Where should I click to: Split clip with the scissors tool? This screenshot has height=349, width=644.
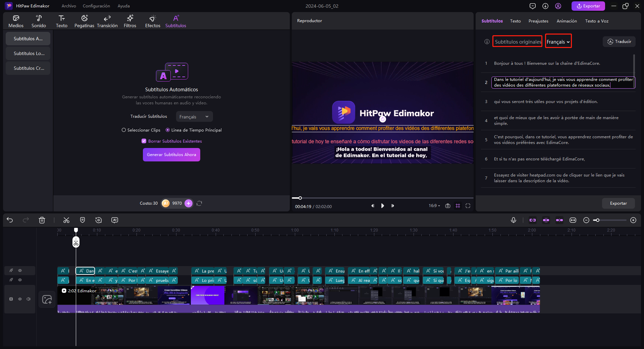coord(66,220)
